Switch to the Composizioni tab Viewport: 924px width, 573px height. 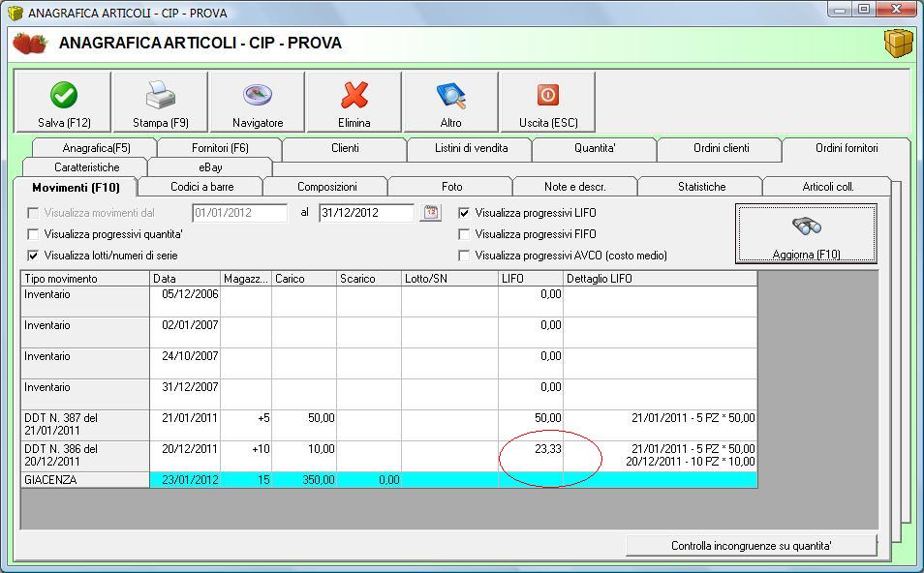327,187
